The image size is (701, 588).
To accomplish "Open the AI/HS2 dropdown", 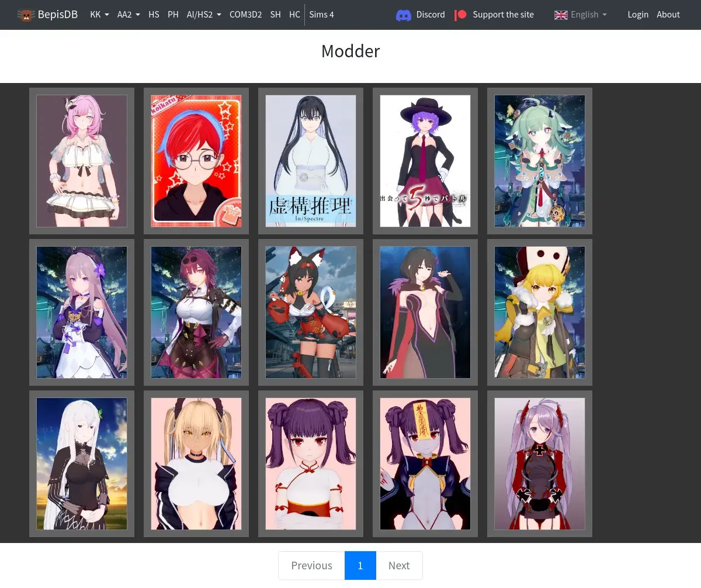I will click(204, 15).
